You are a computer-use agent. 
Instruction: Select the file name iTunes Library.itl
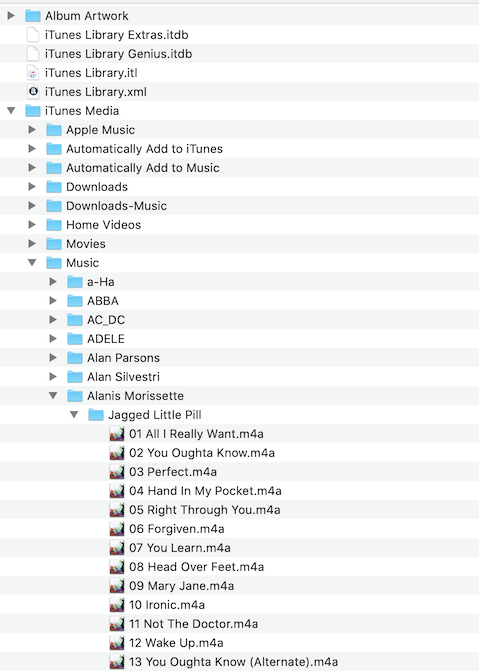(x=91, y=73)
